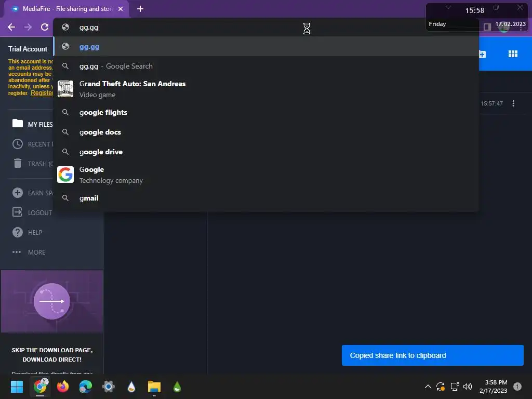Click the Register link in trial notice
This screenshot has width=532, height=399.
click(x=42, y=93)
